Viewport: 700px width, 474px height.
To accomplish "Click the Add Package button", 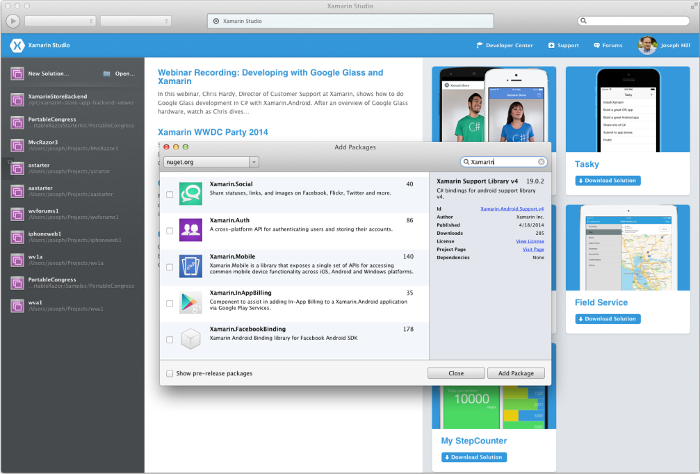I will click(x=516, y=373).
